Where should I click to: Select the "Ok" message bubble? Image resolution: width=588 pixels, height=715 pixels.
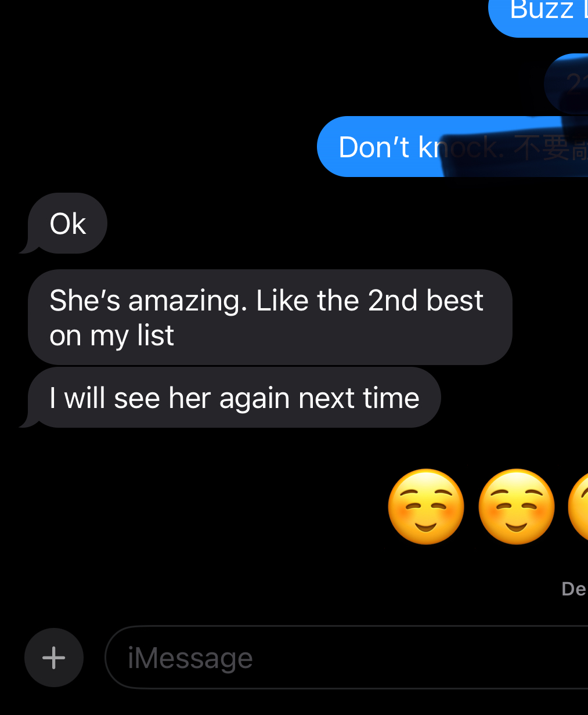pyautogui.click(x=67, y=223)
